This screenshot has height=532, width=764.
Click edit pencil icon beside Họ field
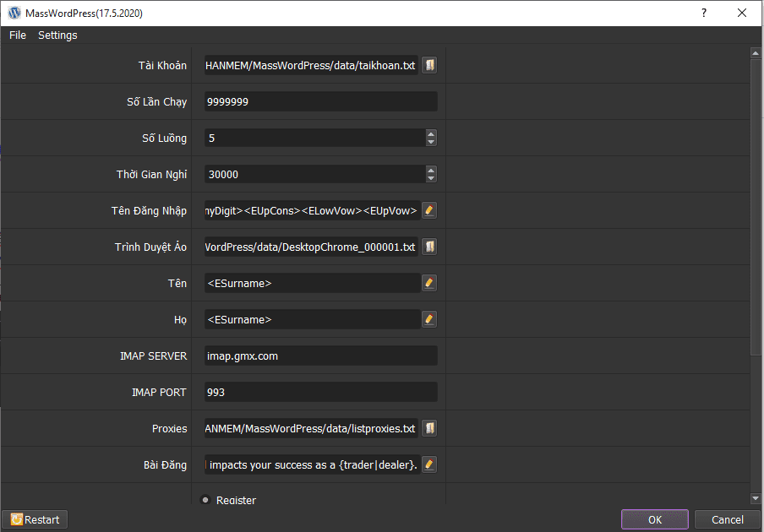(x=429, y=319)
